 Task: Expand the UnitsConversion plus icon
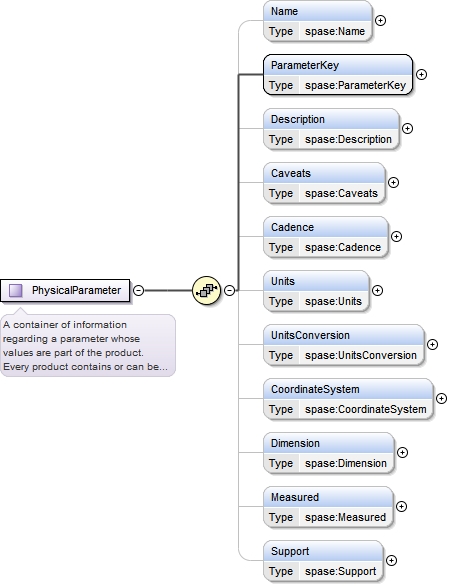click(433, 345)
